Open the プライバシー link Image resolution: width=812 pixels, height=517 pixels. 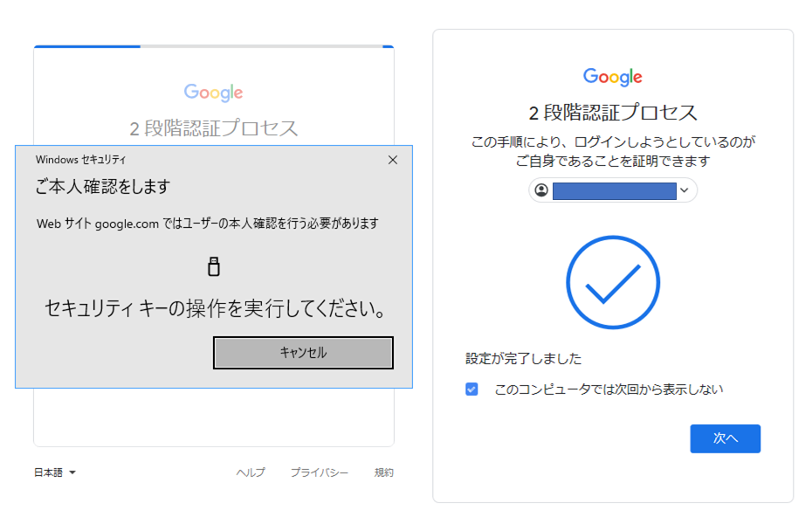coord(319,472)
